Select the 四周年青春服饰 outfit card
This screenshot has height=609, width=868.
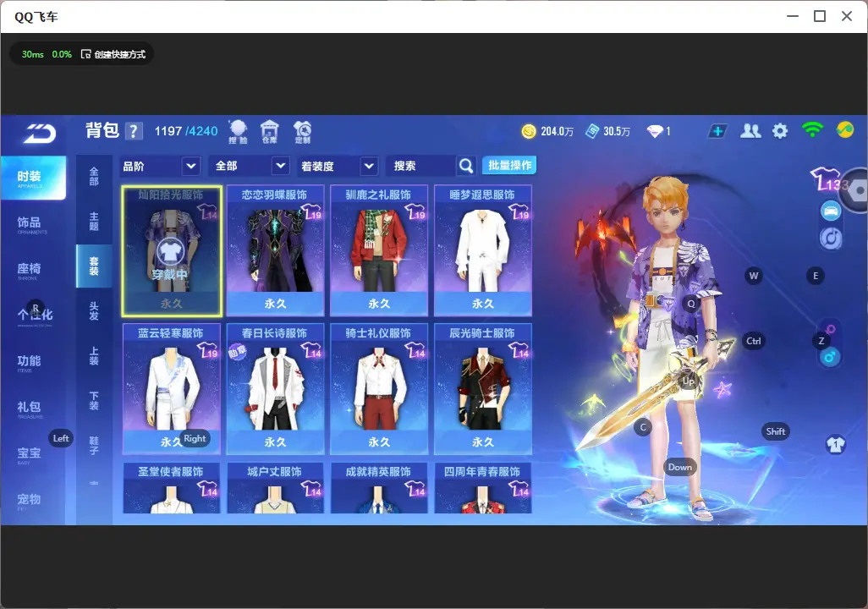483,488
